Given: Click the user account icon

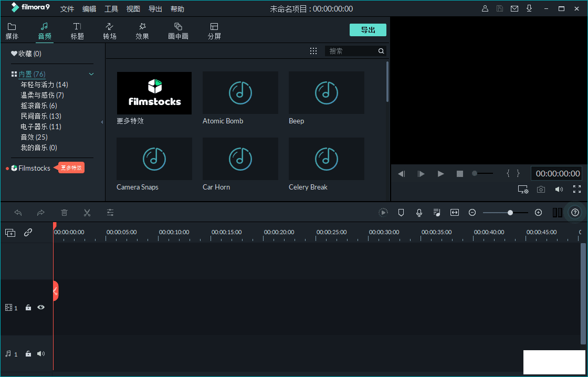Looking at the screenshot, I should (x=485, y=8).
